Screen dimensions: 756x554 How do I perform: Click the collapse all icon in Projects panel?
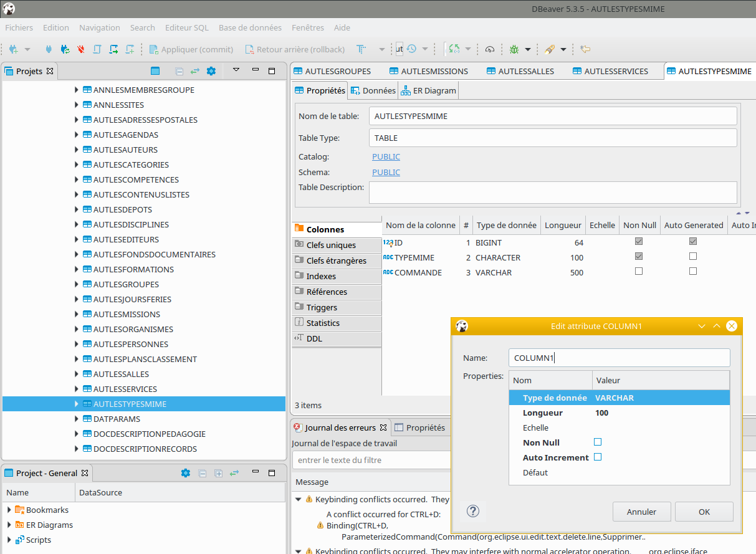(179, 71)
